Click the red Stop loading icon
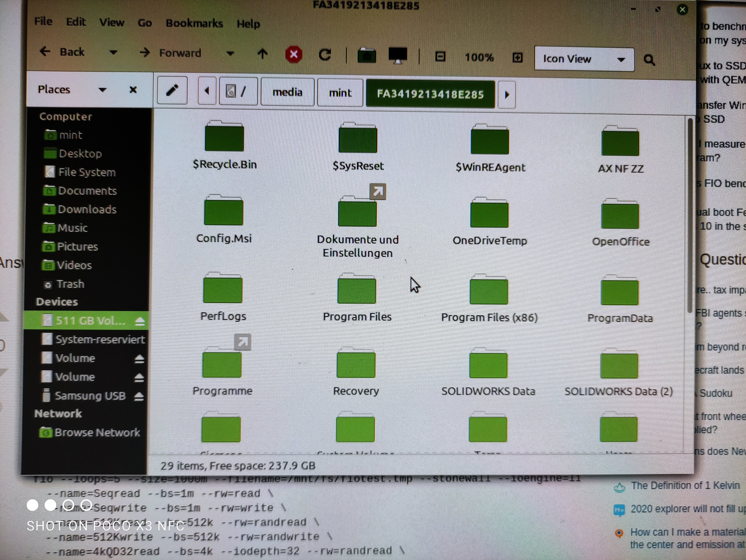The image size is (746, 560). (293, 54)
